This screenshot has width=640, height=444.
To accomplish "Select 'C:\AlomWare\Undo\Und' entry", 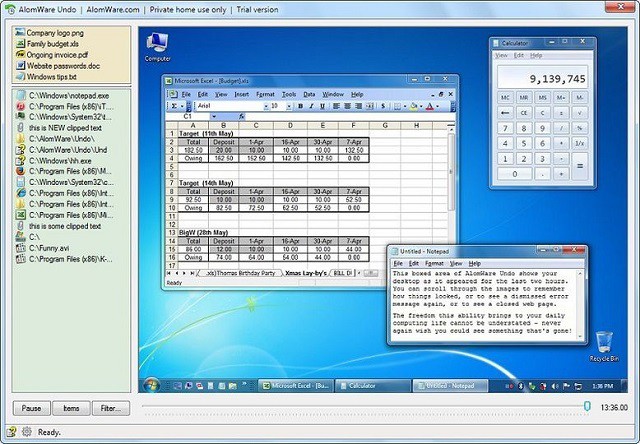I will pos(62,150).
